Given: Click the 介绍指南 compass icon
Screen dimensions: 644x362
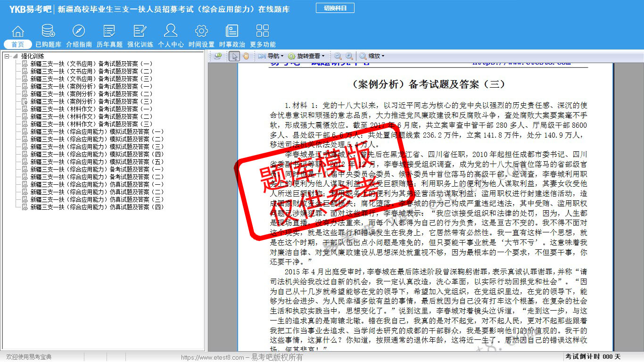Looking at the screenshot, I should tap(79, 32).
